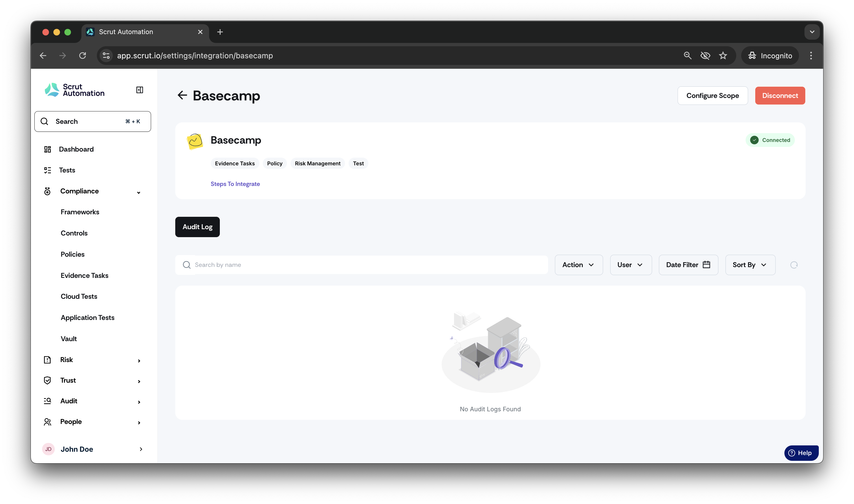
Task: Bookmark this page with the star icon
Action: pos(723,55)
